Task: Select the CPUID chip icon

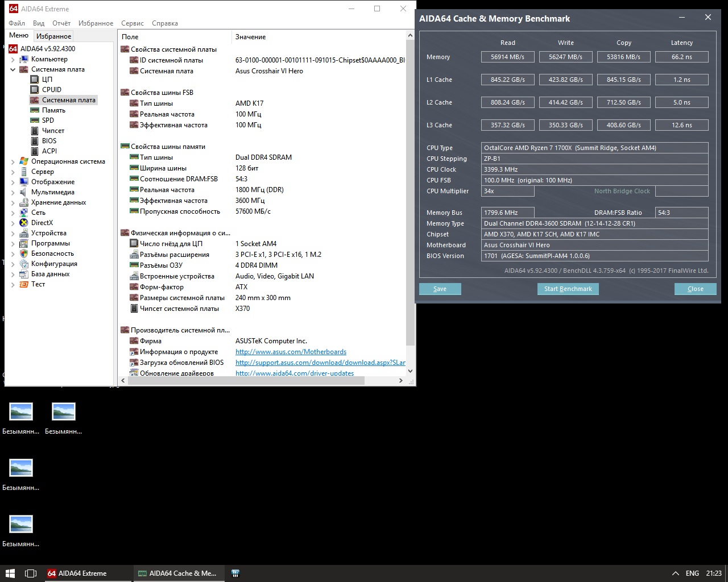Action: point(35,90)
